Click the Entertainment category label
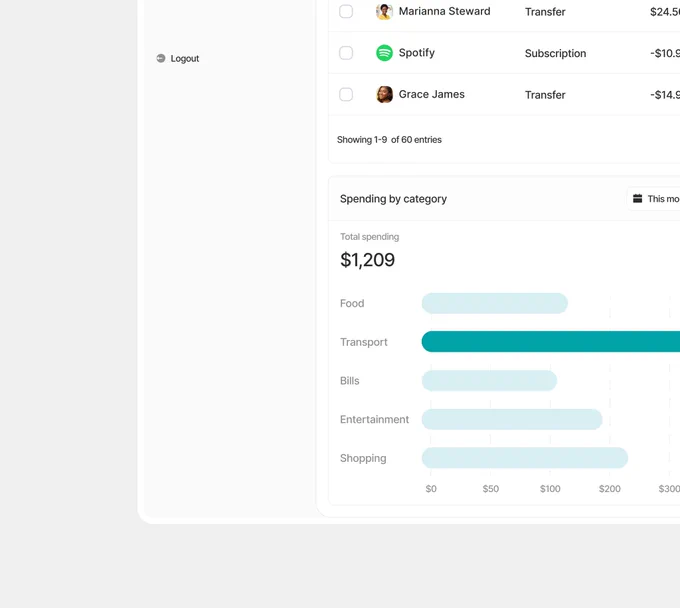The height and width of the screenshot is (608, 680). 374,419
